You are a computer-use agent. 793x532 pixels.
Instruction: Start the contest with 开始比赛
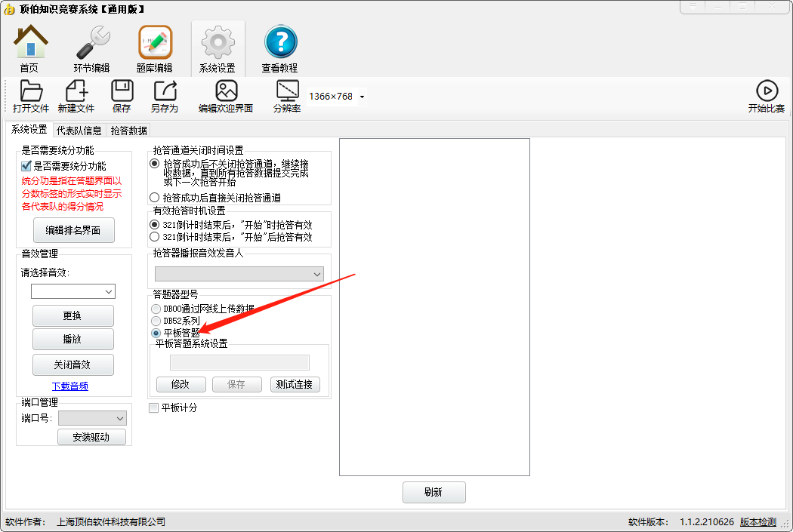coord(766,92)
